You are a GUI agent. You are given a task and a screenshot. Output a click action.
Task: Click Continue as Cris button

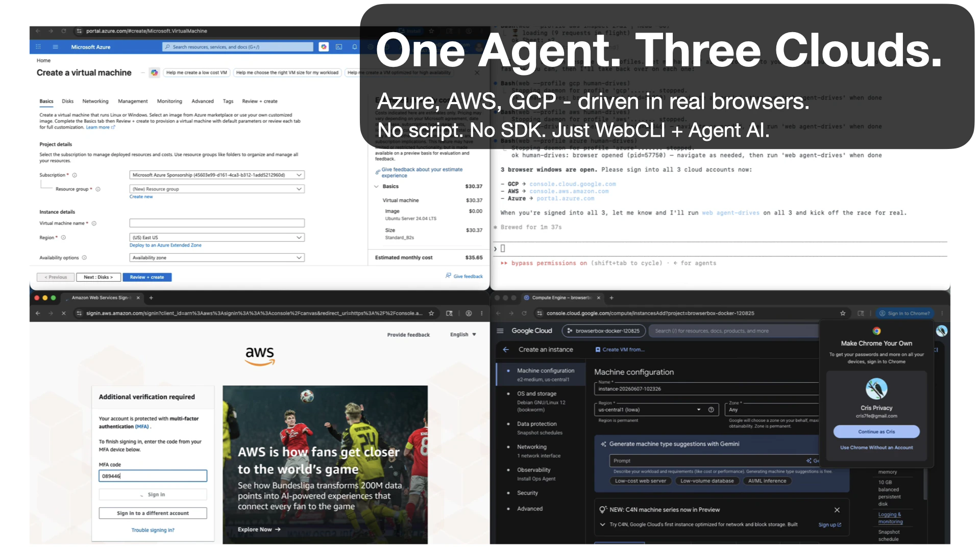point(876,432)
